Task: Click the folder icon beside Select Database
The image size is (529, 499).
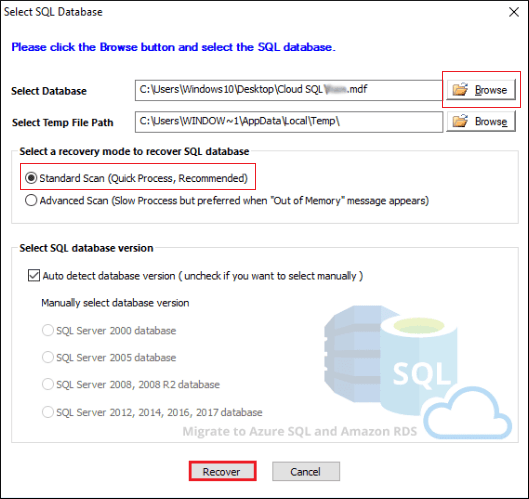Action: pos(460,90)
